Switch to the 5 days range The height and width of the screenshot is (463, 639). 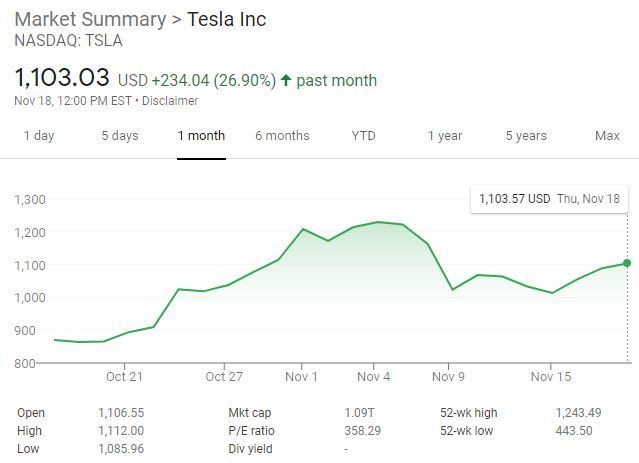[119, 136]
